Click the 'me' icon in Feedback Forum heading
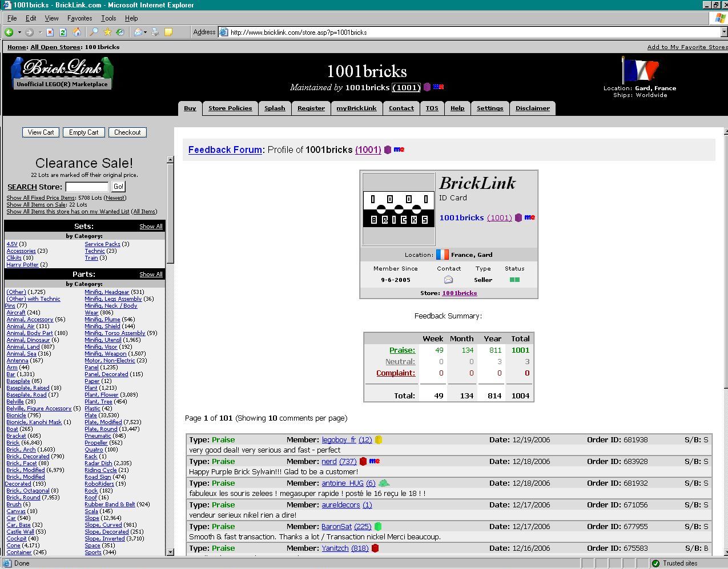This screenshot has width=728, height=569. [399, 150]
